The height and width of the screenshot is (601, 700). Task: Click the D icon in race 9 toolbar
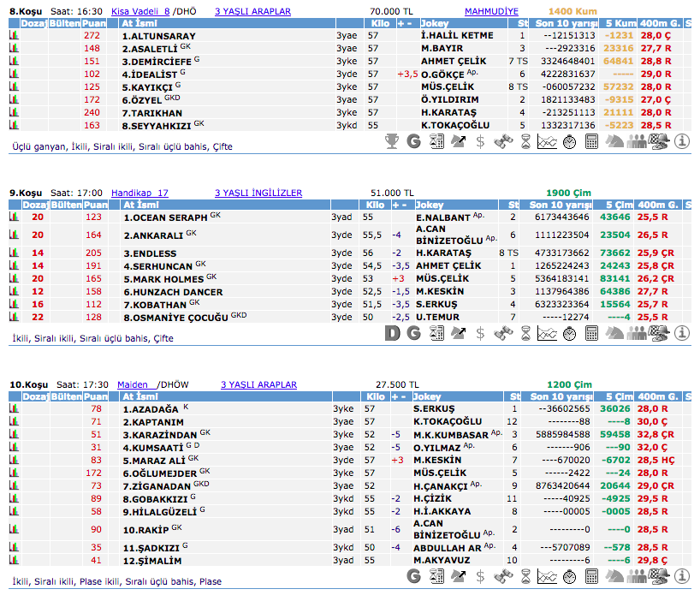pyautogui.click(x=392, y=333)
